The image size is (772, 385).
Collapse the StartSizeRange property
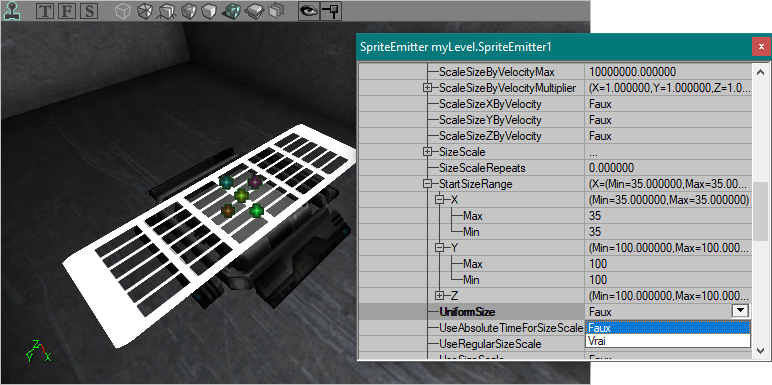[427, 184]
